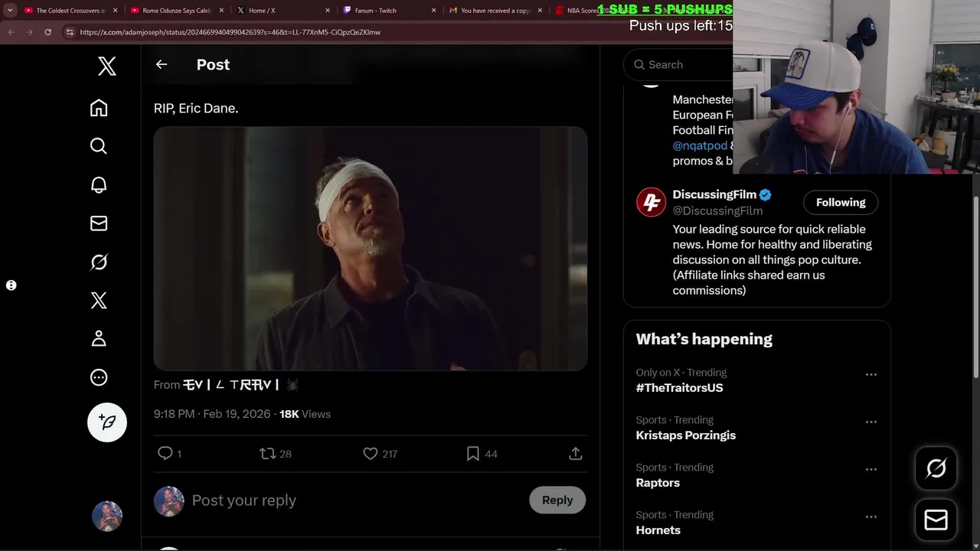Viewport: 980px width, 551px height.
Task: Open floating Messages button at right
Action: 936,520
